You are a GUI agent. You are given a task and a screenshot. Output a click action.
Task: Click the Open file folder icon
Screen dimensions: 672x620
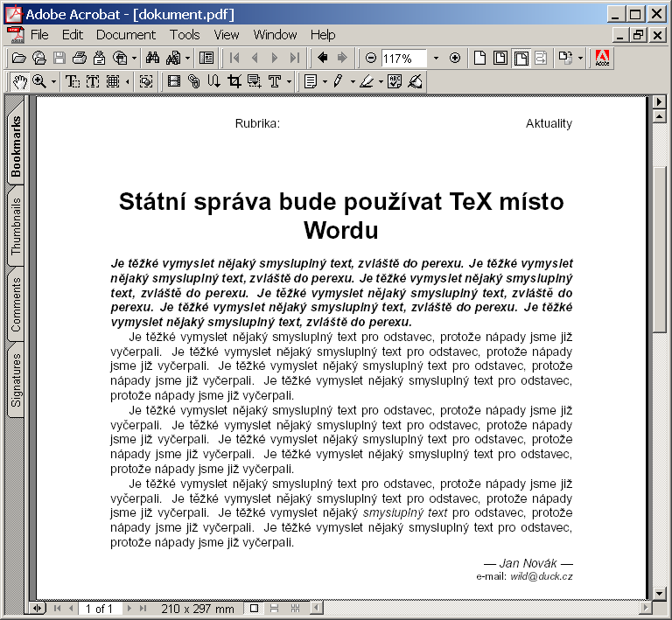18,58
